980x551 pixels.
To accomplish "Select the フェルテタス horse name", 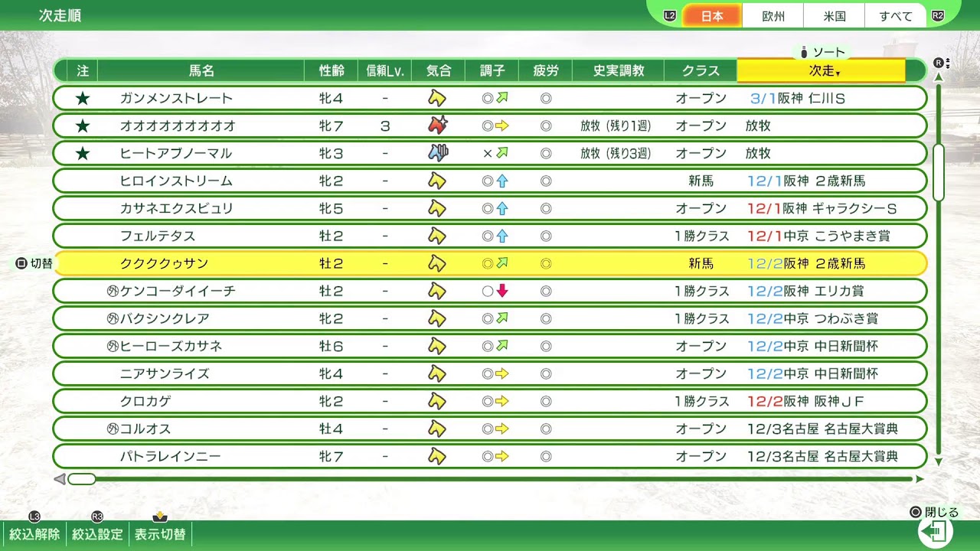I will tap(158, 236).
